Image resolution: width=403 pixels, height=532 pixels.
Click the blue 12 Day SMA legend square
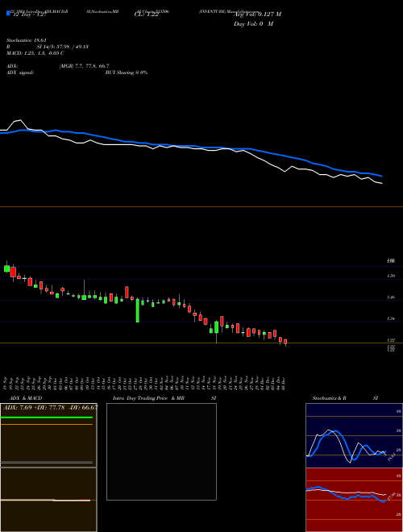tap(8, 13)
